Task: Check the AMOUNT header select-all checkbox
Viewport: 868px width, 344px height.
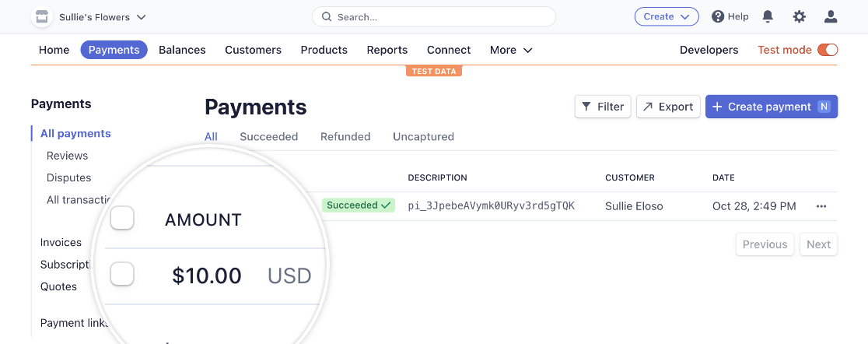Action: (x=122, y=218)
